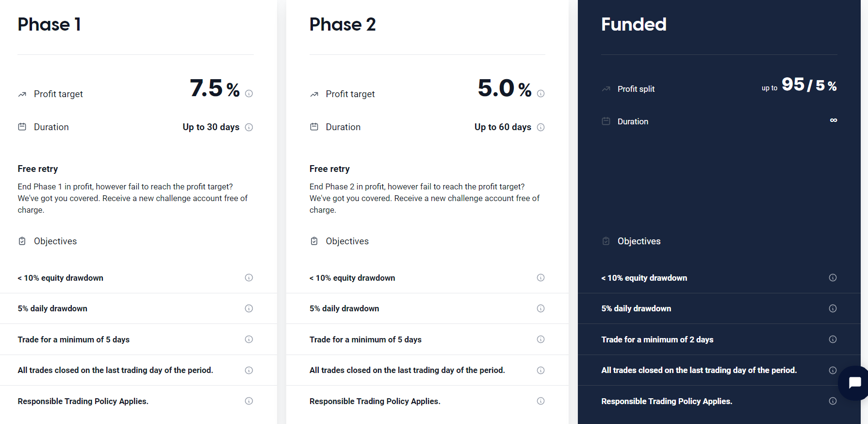Click Funded 'All trades closed' objective text

(x=699, y=370)
